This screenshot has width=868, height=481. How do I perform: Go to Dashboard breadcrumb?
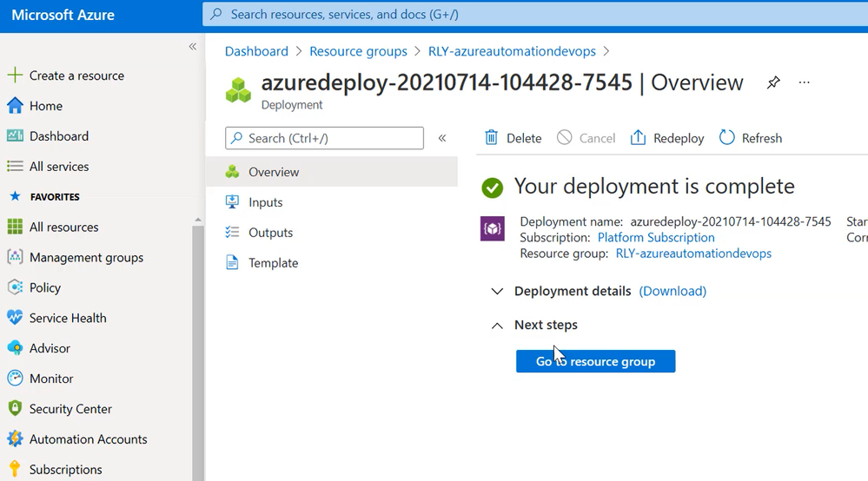click(256, 51)
